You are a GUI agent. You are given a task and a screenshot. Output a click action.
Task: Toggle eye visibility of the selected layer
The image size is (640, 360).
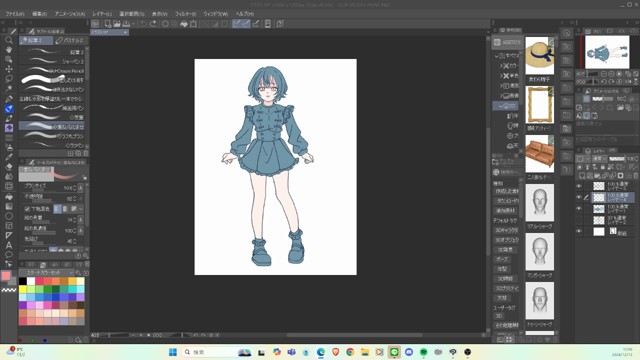click(x=579, y=197)
